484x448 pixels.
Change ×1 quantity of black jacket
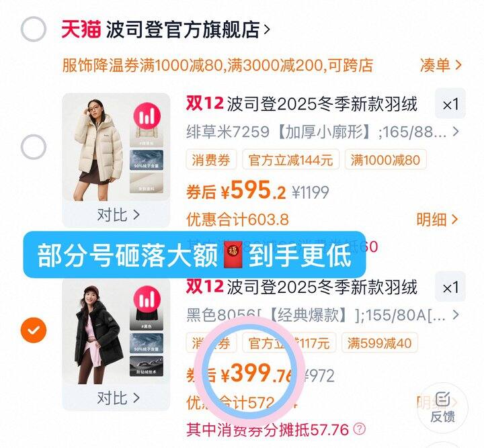450,287
